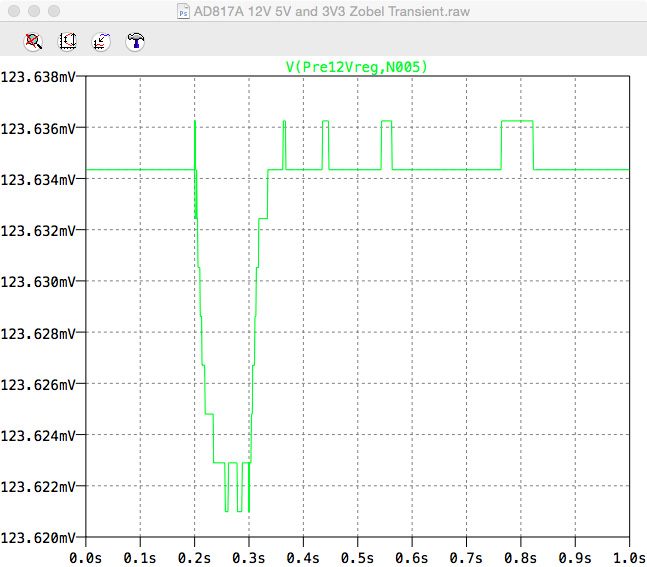The height and width of the screenshot is (567, 647).
Task: Minimize the waveform window
Action: click(x=34, y=11)
